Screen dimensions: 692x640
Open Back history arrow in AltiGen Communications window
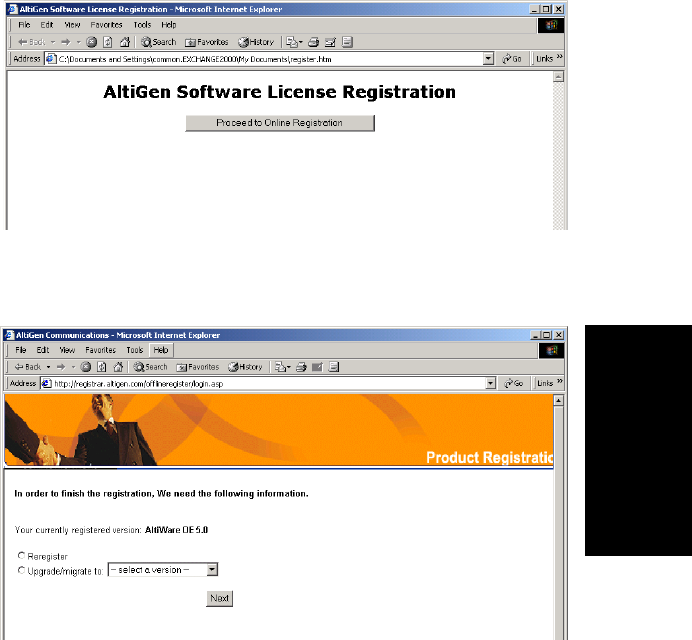coord(49,367)
